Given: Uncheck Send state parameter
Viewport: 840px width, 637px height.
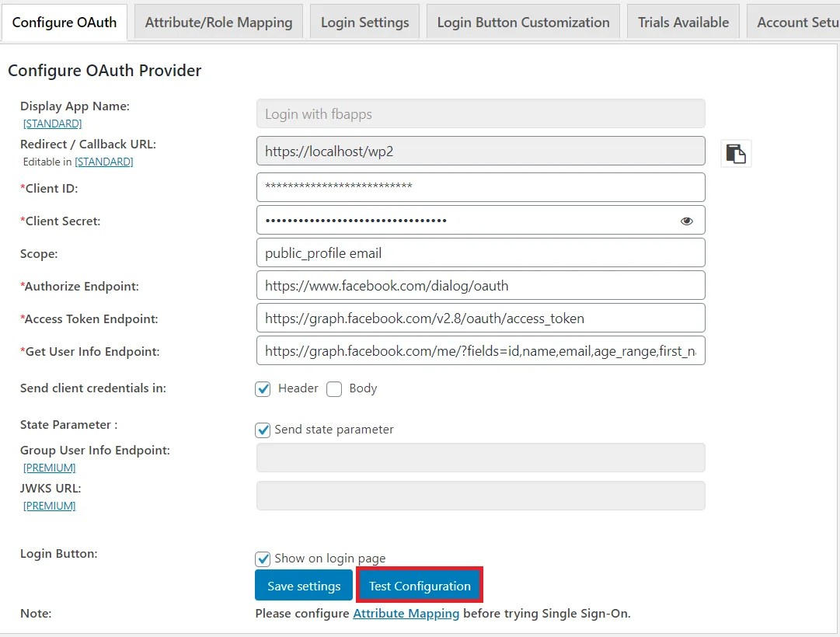Looking at the screenshot, I should pyautogui.click(x=263, y=430).
